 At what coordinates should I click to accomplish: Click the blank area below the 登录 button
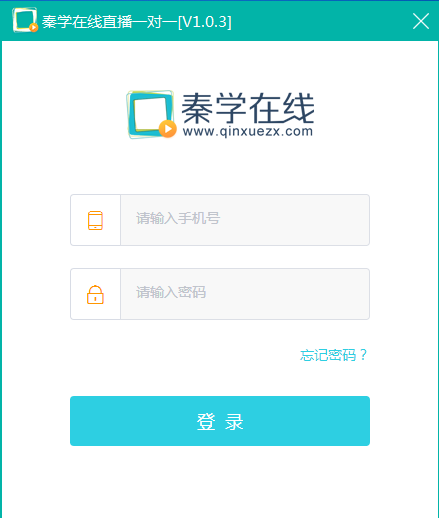pos(220,482)
